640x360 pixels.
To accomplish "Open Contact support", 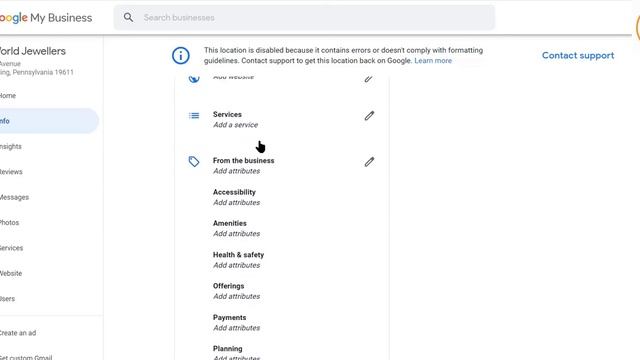I will 578,56.
